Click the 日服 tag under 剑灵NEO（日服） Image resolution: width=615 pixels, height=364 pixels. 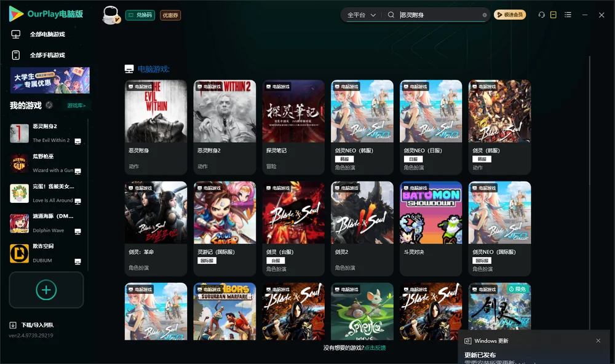[x=413, y=159]
